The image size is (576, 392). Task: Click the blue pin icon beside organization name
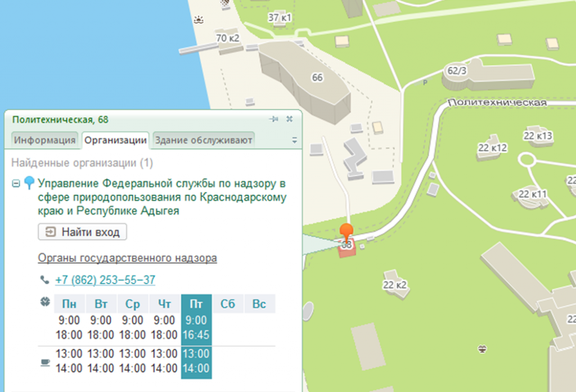coord(29,184)
